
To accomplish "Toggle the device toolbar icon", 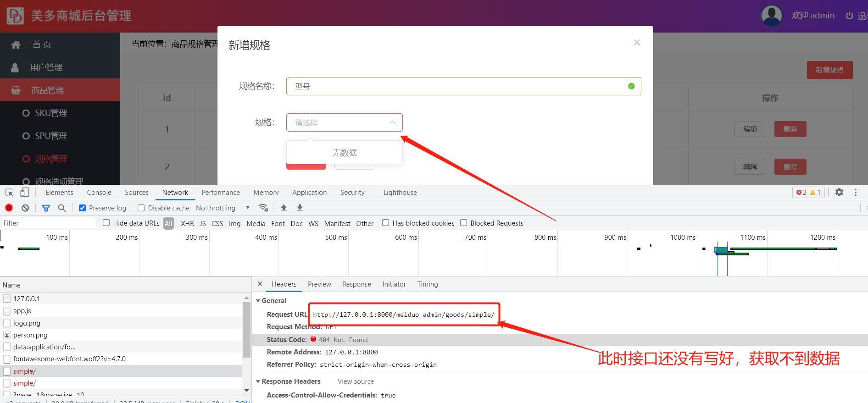I will 24,193.
